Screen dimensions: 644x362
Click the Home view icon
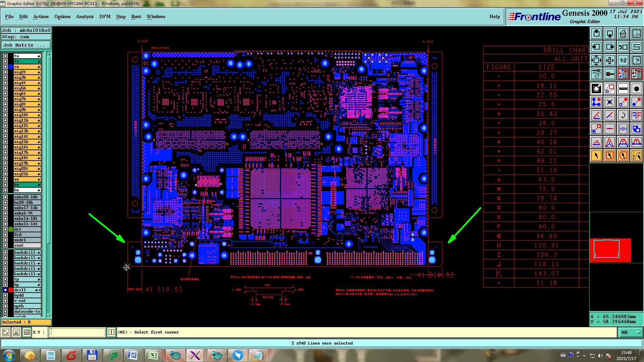click(x=623, y=34)
